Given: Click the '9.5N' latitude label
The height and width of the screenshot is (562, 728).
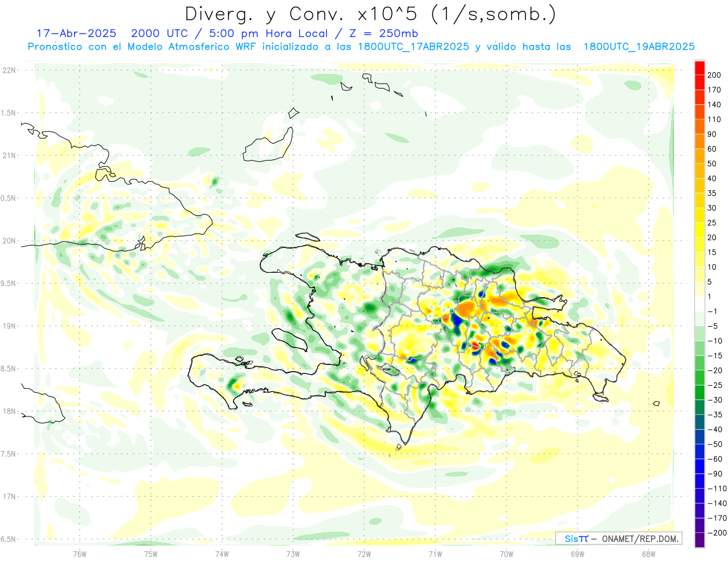Looking at the screenshot, I should pos(9,283).
